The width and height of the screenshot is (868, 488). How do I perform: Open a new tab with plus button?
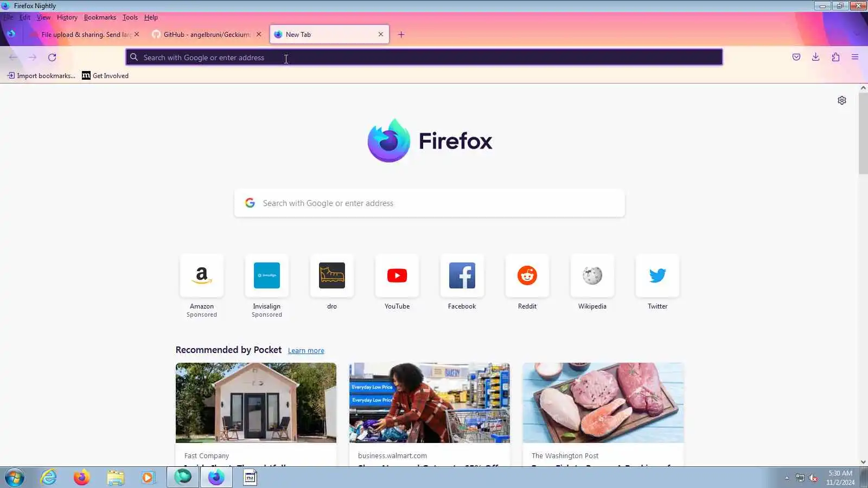pos(401,34)
